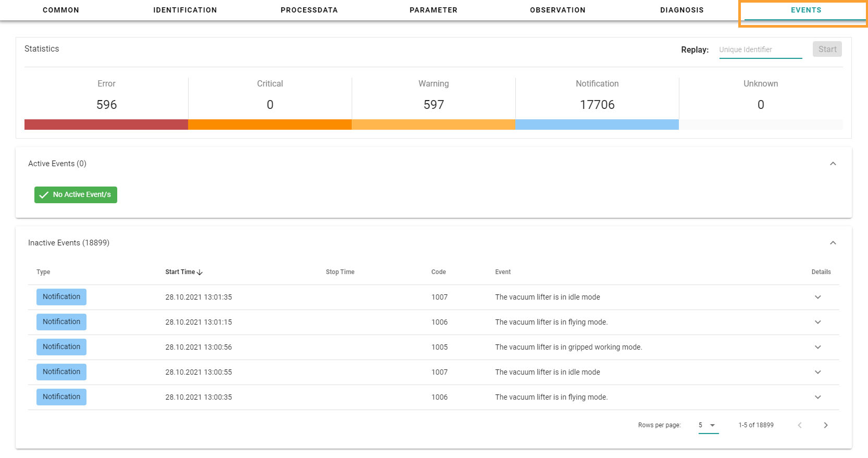Click the red Error statistics bar
The width and height of the screenshot is (868, 458).
106,125
